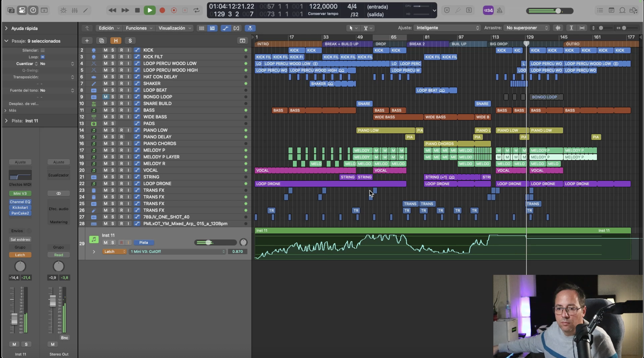
Task: Unmute the BONGO LOOP track
Action: click(105, 97)
